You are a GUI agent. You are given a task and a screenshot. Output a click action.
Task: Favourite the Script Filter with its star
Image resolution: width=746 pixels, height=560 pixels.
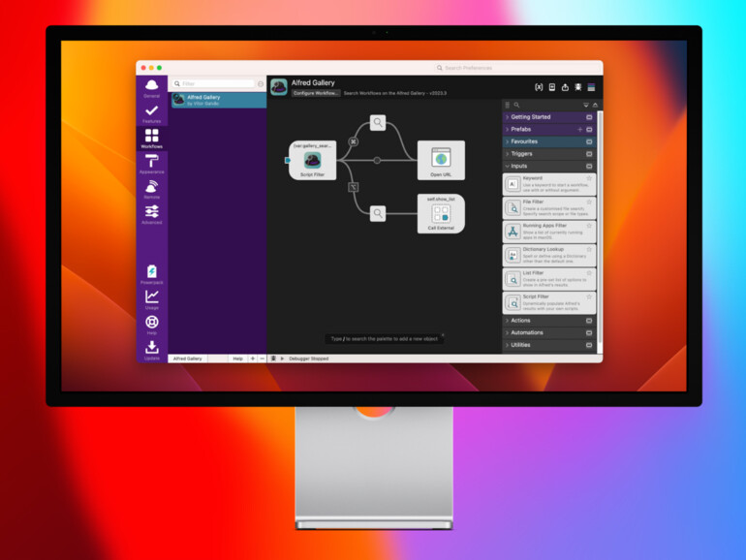click(x=589, y=296)
